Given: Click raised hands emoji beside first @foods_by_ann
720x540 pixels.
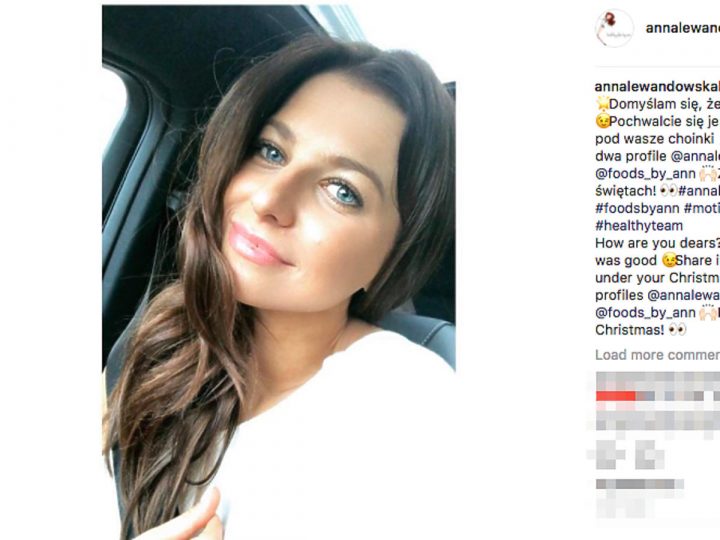Looking at the screenshot, I should click(x=708, y=174).
